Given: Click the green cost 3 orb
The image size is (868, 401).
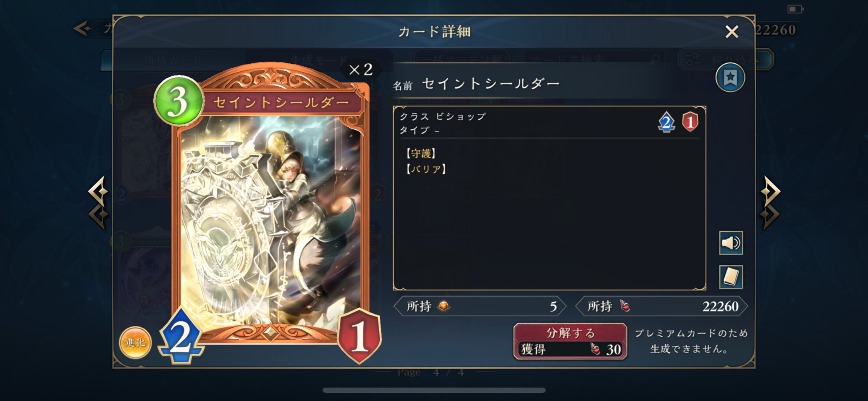Looking at the screenshot, I should pyautogui.click(x=178, y=101).
